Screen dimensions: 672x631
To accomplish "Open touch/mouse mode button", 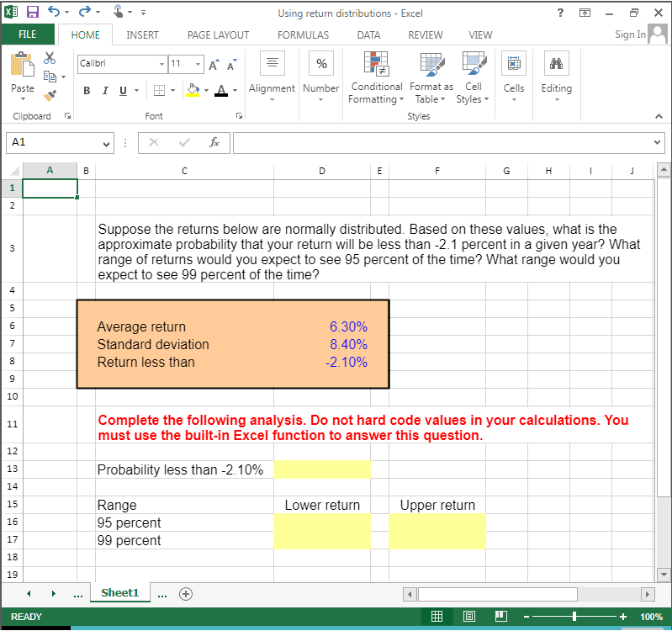I will pyautogui.click(x=119, y=12).
